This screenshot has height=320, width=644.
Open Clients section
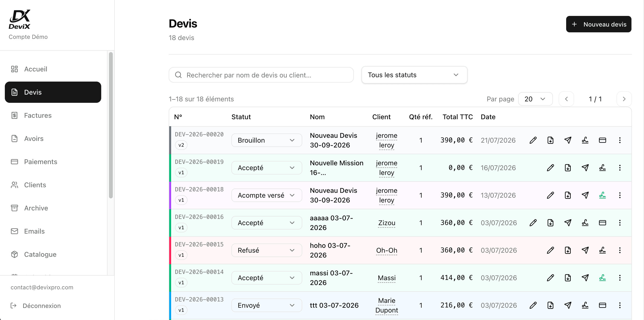coord(53,185)
